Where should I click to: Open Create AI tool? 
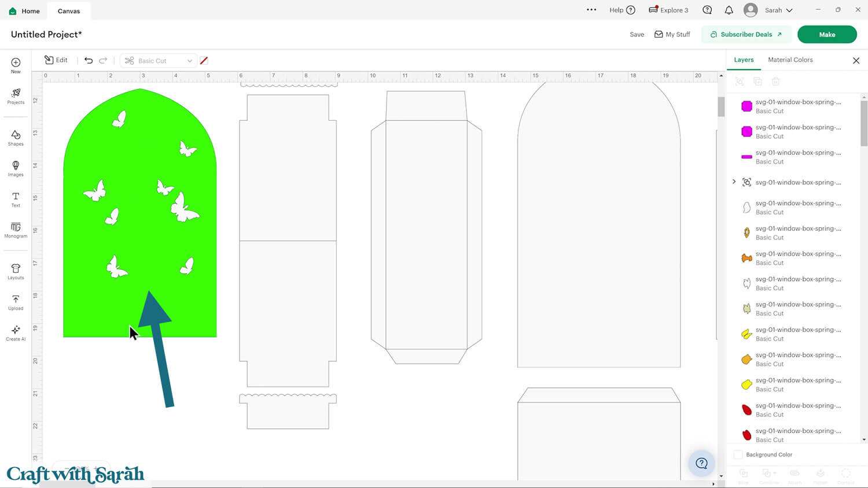pyautogui.click(x=16, y=332)
